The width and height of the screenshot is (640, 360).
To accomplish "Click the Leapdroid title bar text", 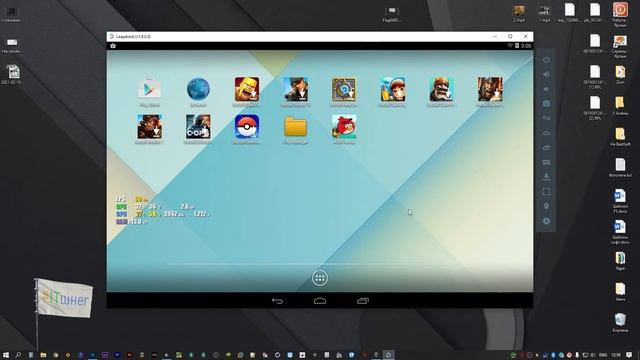I will pyautogui.click(x=133, y=36).
